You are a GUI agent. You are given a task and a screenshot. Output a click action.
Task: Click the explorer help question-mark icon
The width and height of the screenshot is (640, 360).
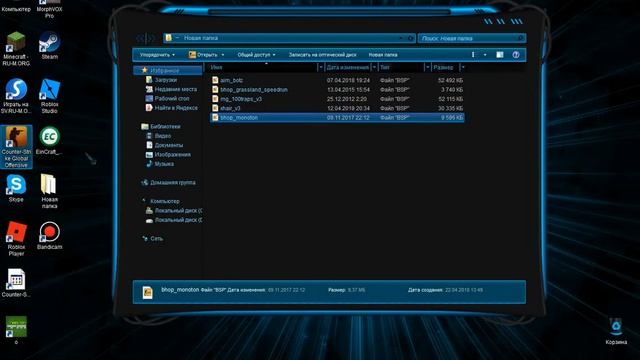pos(516,55)
